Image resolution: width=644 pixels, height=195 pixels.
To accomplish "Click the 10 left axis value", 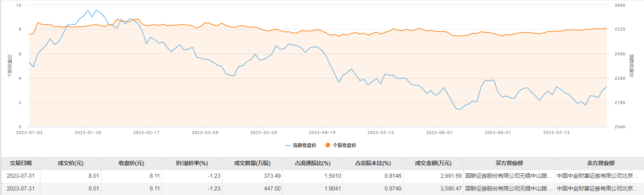I will [x=19, y=5].
